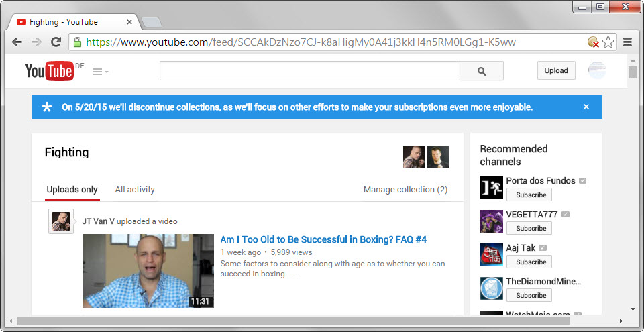Subscribe to Porta dos Fundos
The height and width of the screenshot is (332, 644).
tap(529, 195)
